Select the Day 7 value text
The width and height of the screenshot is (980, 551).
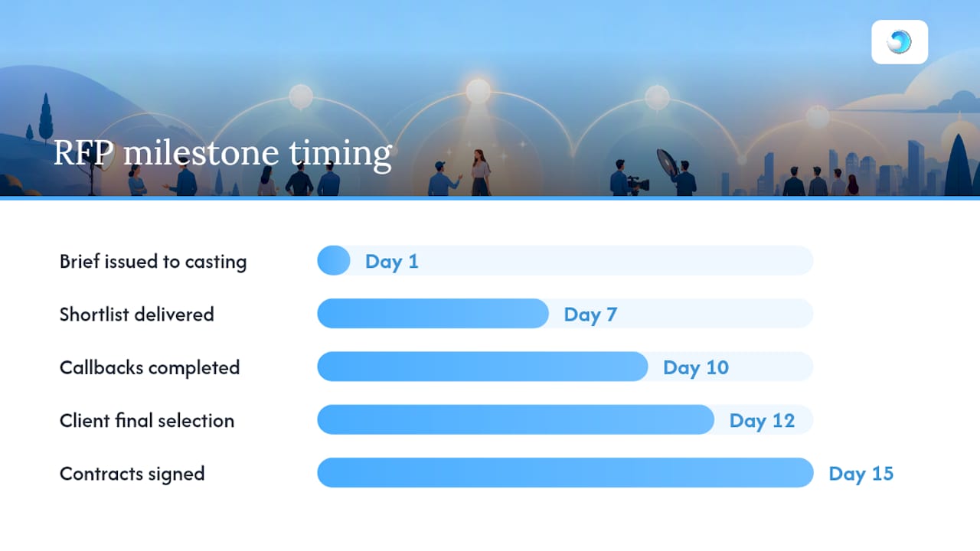[x=590, y=315]
